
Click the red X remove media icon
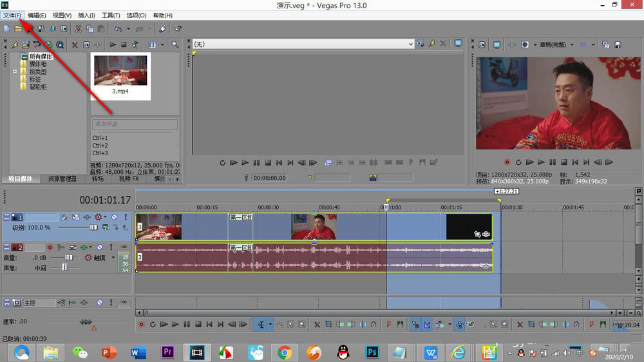(x=75, y=45)
